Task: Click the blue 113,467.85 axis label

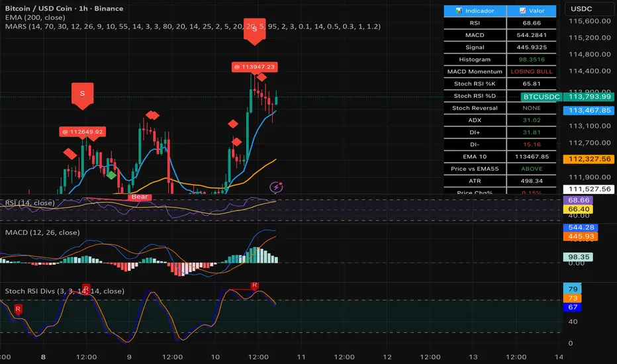Action: point(589,110)
